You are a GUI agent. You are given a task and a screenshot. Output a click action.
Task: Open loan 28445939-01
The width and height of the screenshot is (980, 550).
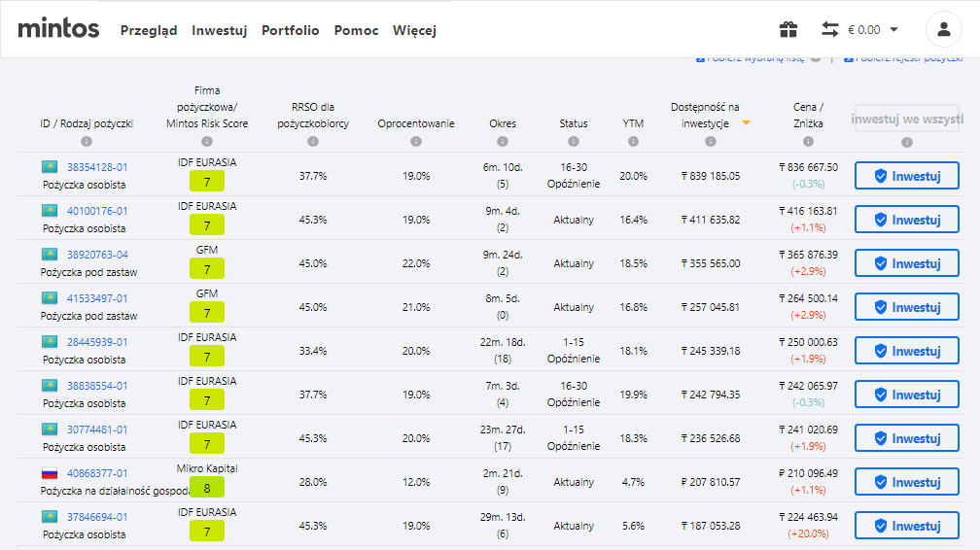pos(97,342)
